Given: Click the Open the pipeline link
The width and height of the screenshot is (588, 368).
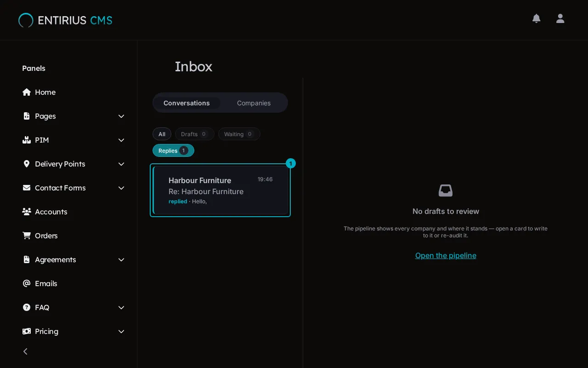Looking at the screenshot, I should click(x=446, y=255).
